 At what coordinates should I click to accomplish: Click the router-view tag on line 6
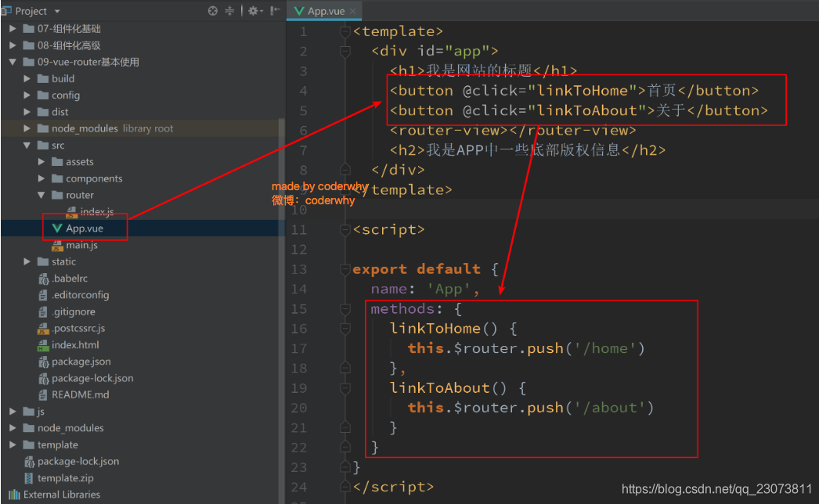click(x=512, y=131)
